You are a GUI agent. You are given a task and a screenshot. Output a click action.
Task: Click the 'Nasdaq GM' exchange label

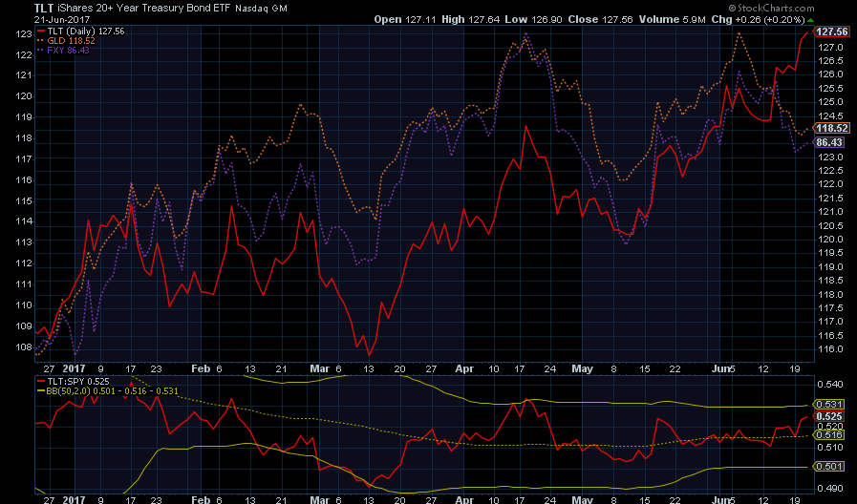coord(261,9)
